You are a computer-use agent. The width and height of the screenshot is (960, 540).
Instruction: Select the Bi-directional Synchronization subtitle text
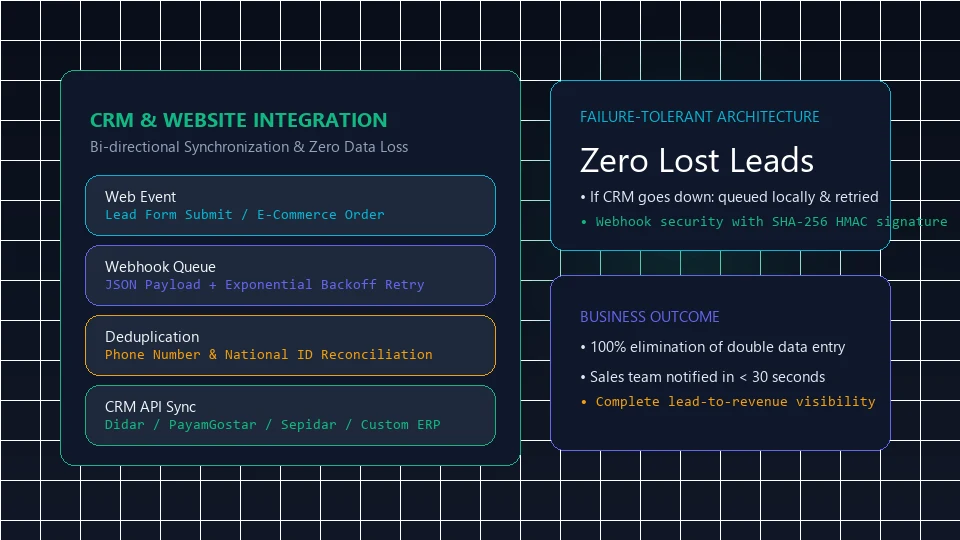click(x=249, y=147)
